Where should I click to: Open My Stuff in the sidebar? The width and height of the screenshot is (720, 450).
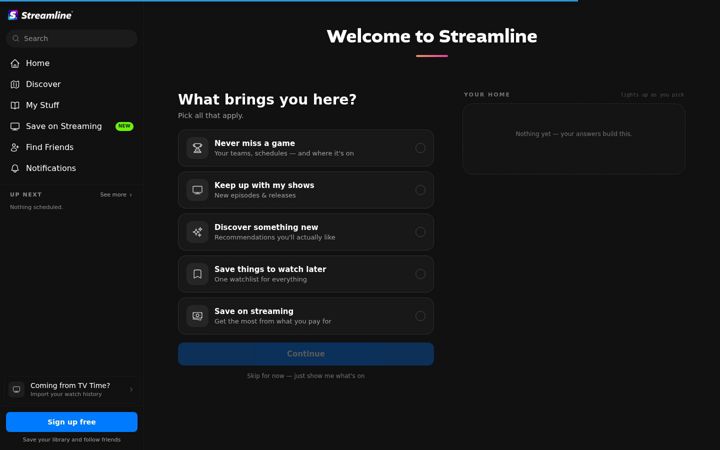(72, 106)
